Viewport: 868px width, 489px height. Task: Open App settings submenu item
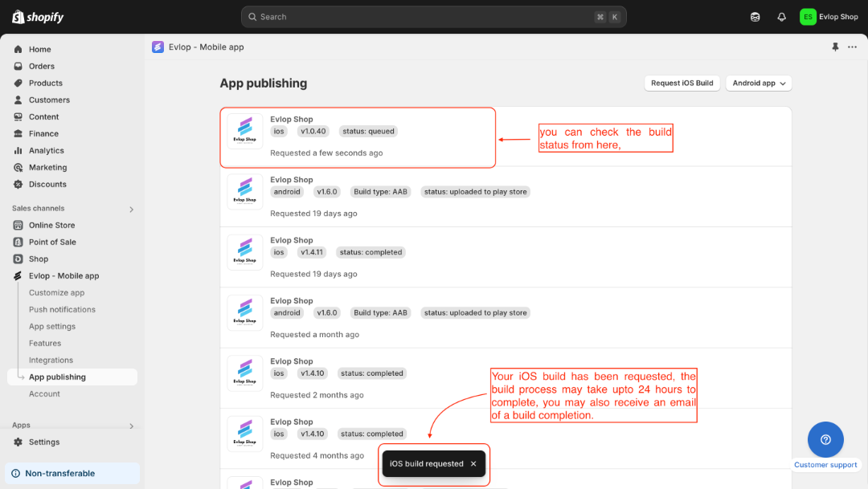(52, 326)
